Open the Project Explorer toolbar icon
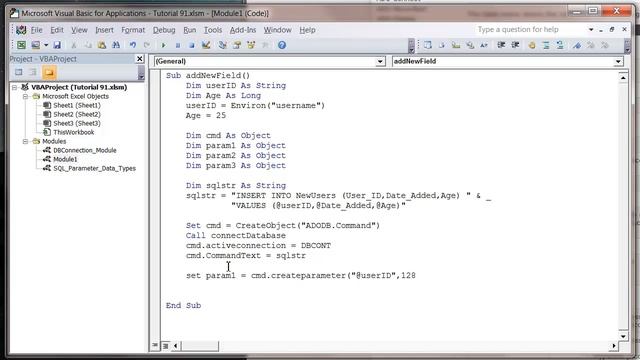 [x=222, y=45]
